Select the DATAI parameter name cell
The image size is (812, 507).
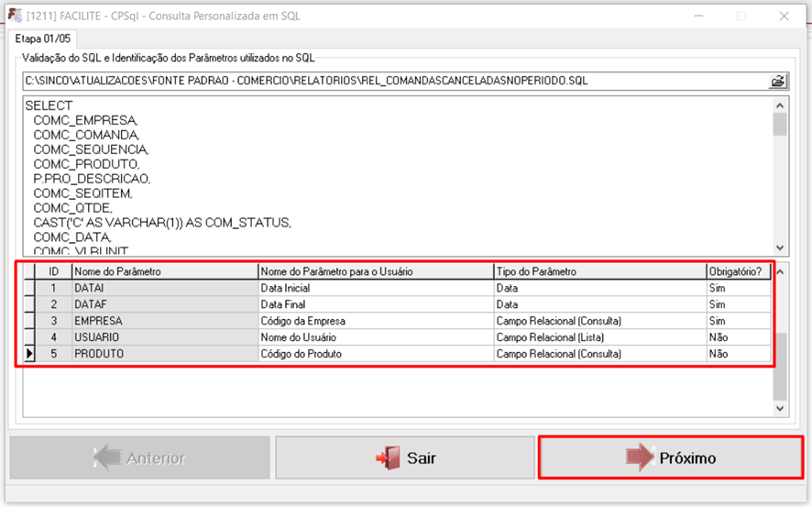click(x=165, y=288)
